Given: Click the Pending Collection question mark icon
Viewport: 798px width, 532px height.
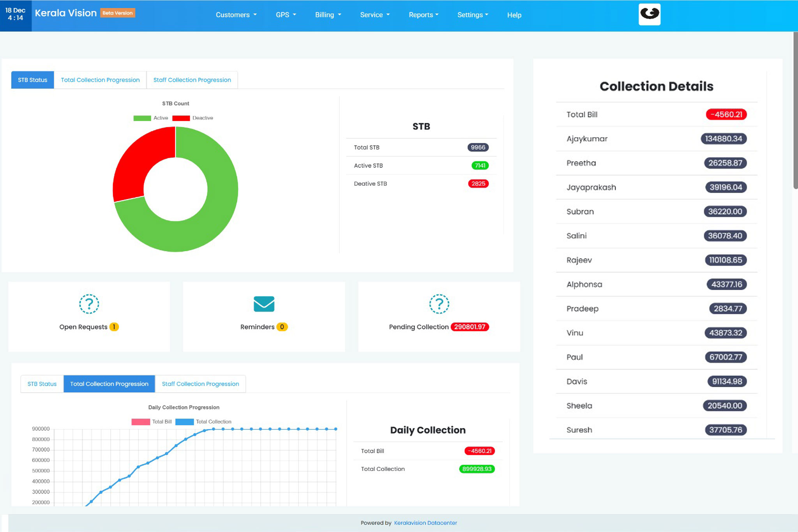Looking at the screenshot, I should click(x=439, y=304).
